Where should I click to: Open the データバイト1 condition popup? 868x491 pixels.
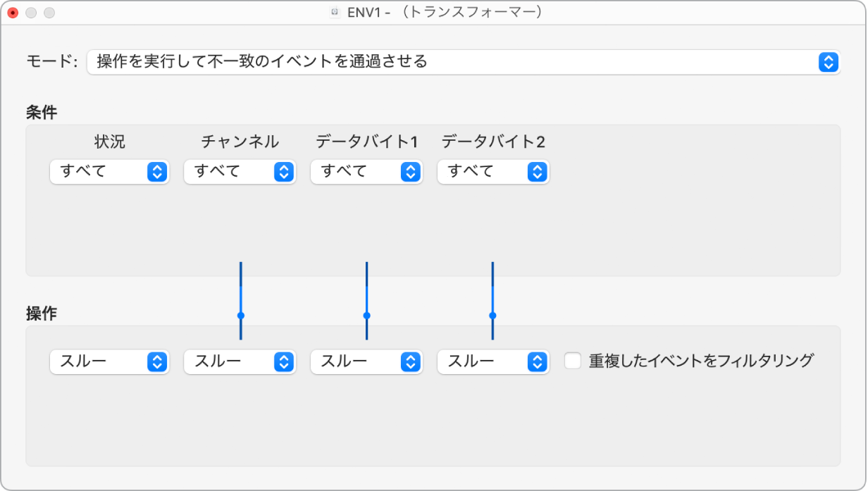[x=366, y=171]
